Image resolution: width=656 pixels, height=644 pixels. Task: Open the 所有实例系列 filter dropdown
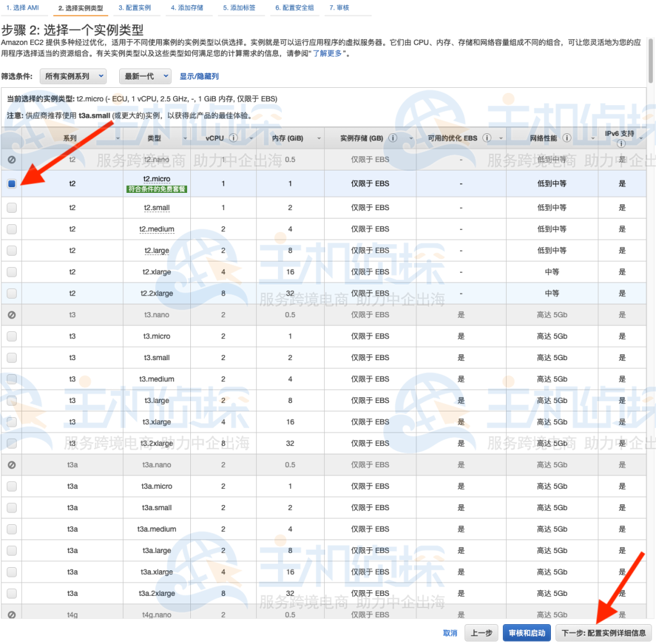pos(72,76)
